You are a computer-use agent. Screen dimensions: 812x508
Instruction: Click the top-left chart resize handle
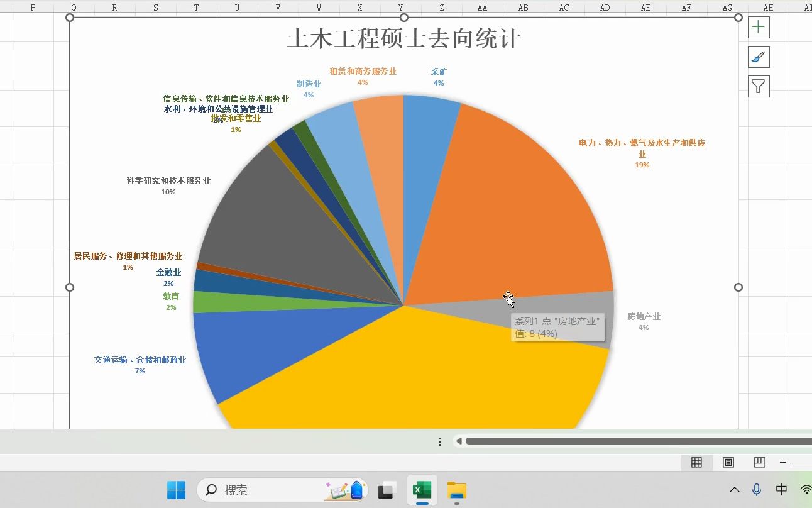(x=70, y=18)
